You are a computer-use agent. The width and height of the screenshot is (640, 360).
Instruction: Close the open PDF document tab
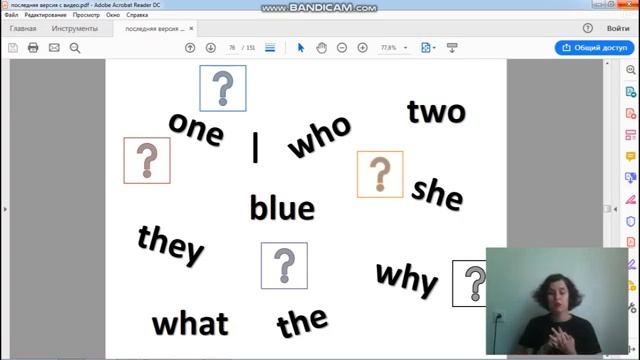(191, 29)
